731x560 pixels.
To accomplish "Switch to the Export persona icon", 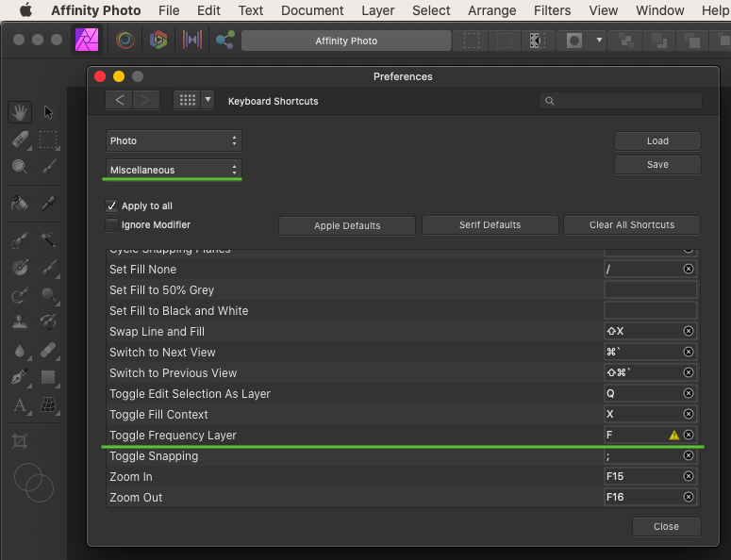I will pyautogui.click(x=225, y=40).
